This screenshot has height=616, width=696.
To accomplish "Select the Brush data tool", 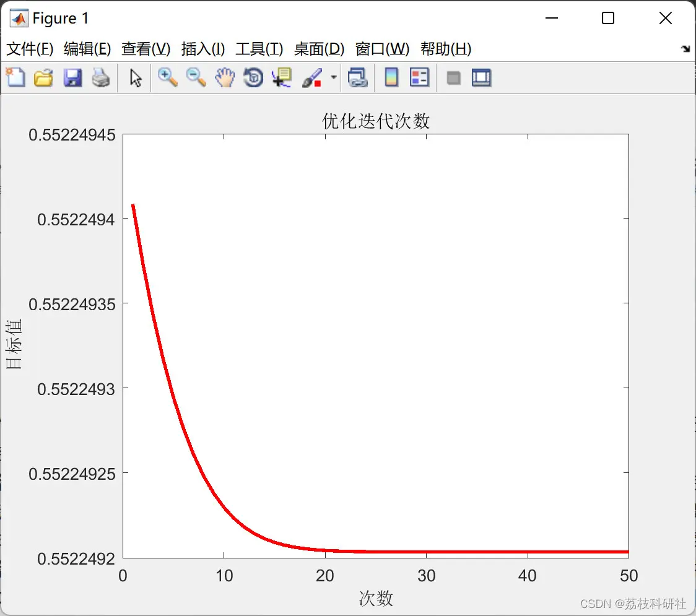I will click(x=313, y=77).
